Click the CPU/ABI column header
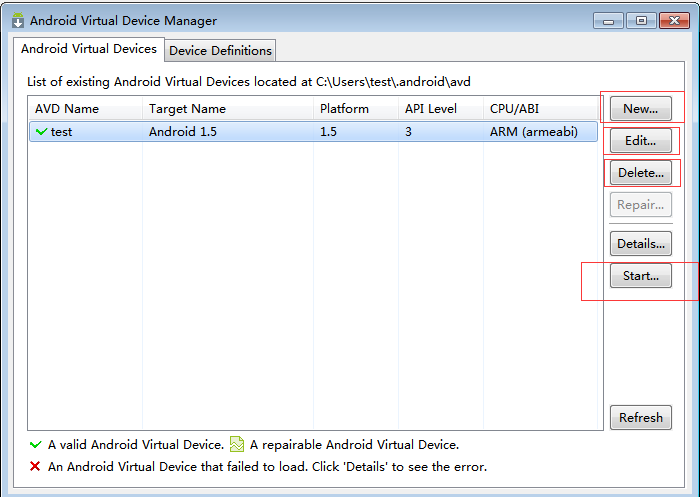The height and width of the screenshot is (497, 700). [541, 109]
